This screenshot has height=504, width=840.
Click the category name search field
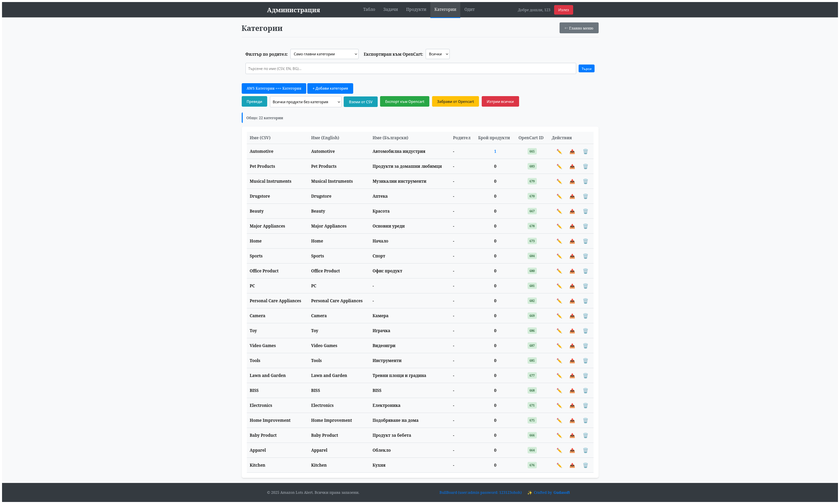click(x=410, y=69)
